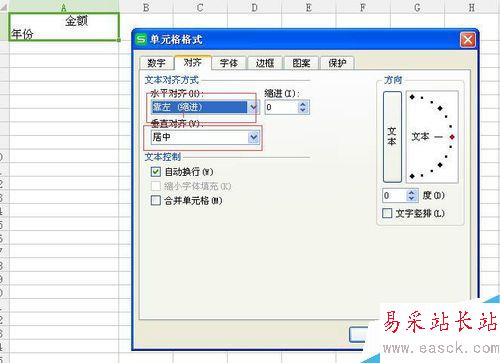Open the 保护 tab

[x=337, y=63]
